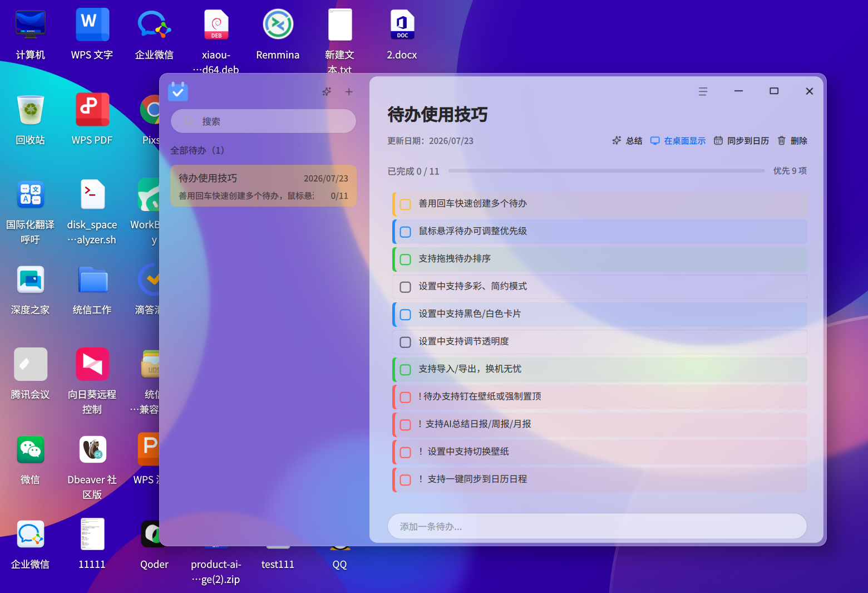Click the AI sparkle icon in sidebar
Viewport: 868px width, 593px height.
pyautogui.click(x=327, y=92)
